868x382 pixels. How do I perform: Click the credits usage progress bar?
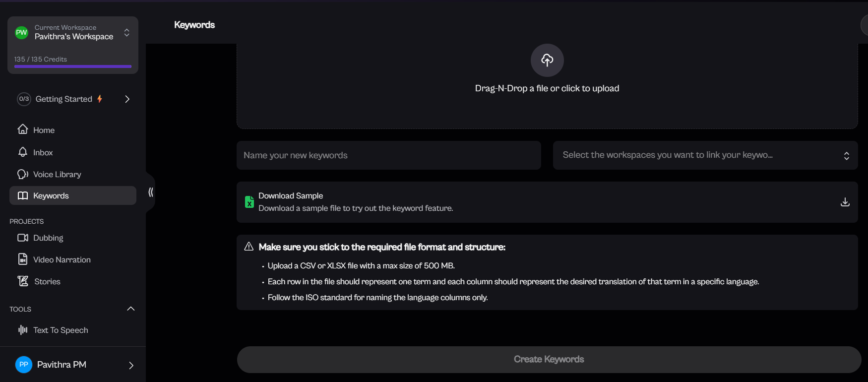tap(73, 66)
